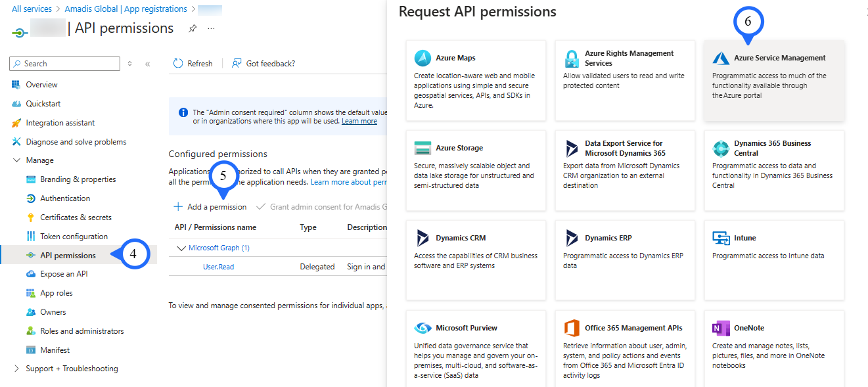Click the Office 365 Management APIs icon
868x387 pixels.
[x=572, y=328]
